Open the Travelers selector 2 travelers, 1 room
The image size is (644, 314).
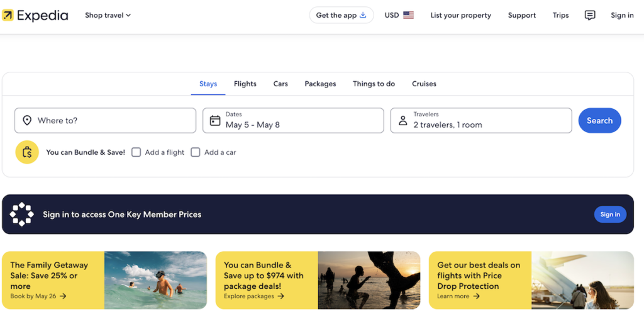(x=481, y=120)
